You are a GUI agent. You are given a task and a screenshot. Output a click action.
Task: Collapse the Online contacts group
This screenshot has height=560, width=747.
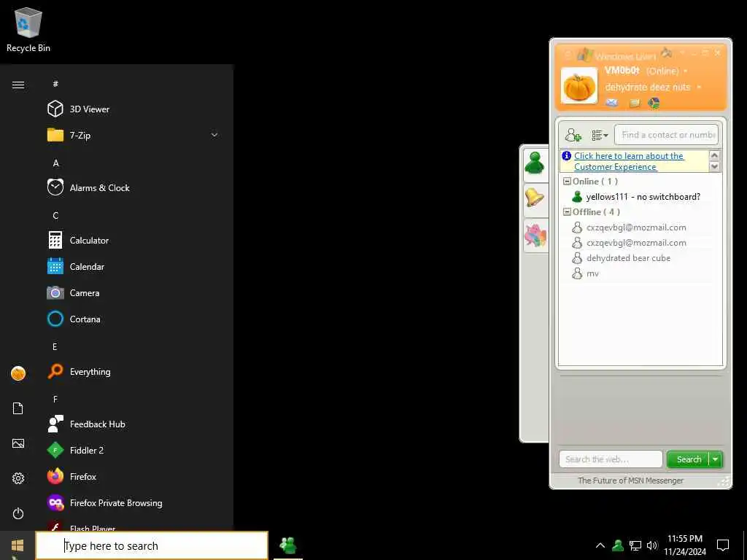tap(567, 182)
